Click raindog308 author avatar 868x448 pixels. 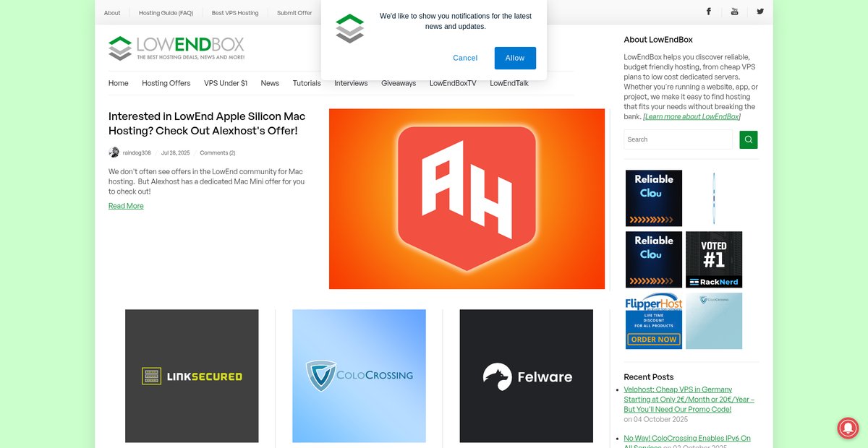point(114,152)
